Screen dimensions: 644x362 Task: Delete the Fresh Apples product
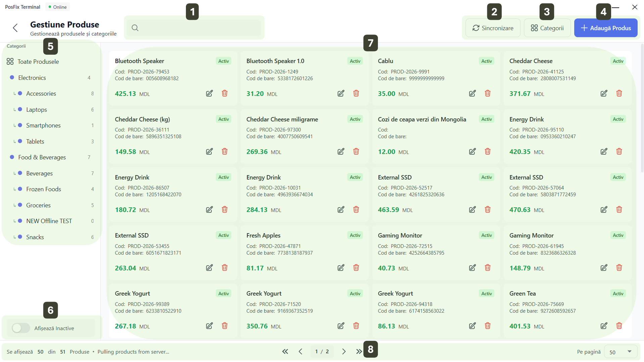pyautogui.click(x=356, y=268)
